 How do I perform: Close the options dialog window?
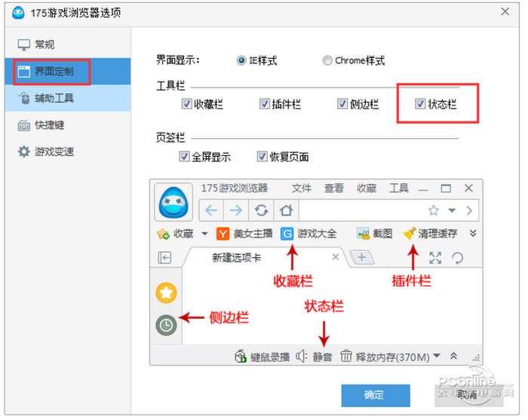click(x=505, y=12)
